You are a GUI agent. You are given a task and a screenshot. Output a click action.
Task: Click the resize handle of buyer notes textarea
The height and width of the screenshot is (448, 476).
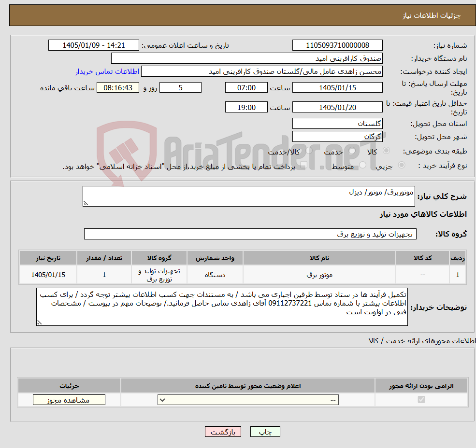pyautogui.click(x=39, y=323)
